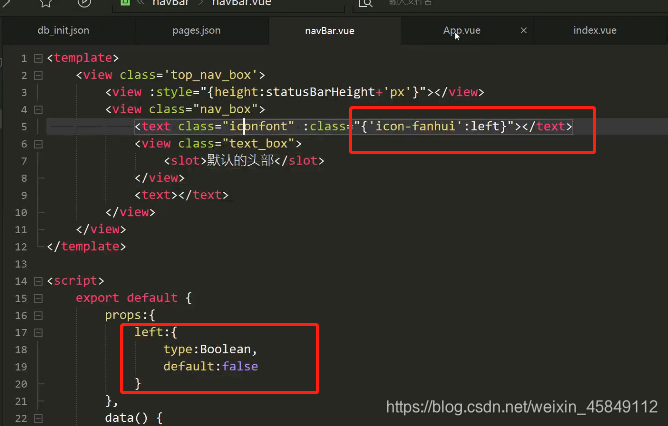This screenshot has height=426, width=668.
Task: Collapse the nav_box view at line 4
Action: coord(38,109)
